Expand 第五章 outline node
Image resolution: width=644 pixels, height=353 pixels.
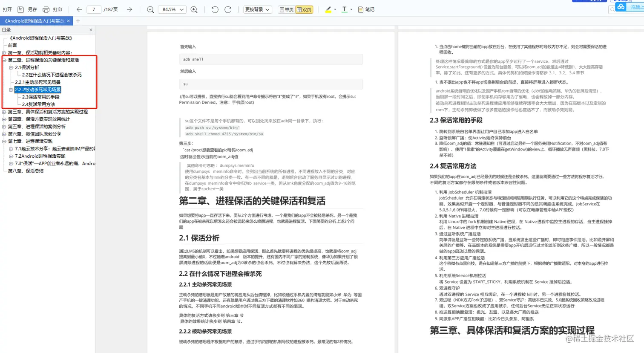4,127
